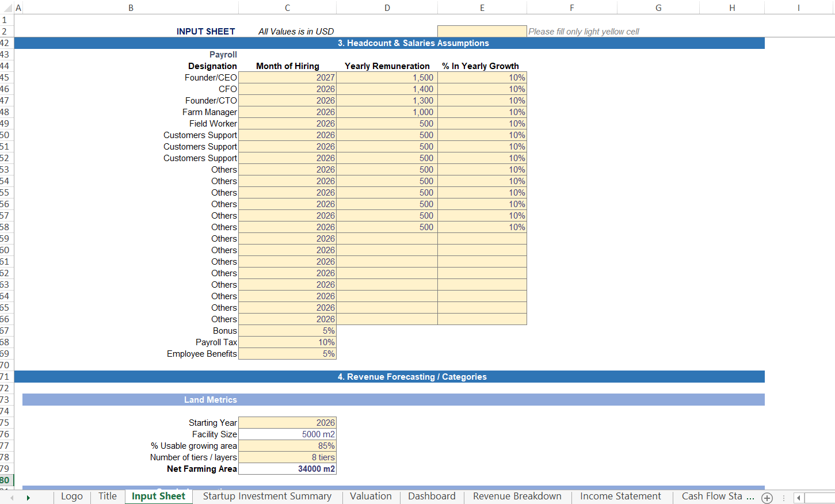Open the Startup Investment Summary tab

coord(267,497)
